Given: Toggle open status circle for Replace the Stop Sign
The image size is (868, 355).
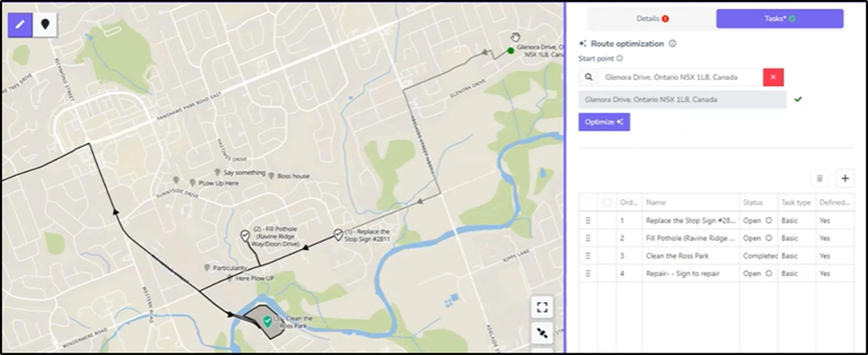Looking at the screenshot, I should click(768, 221).
